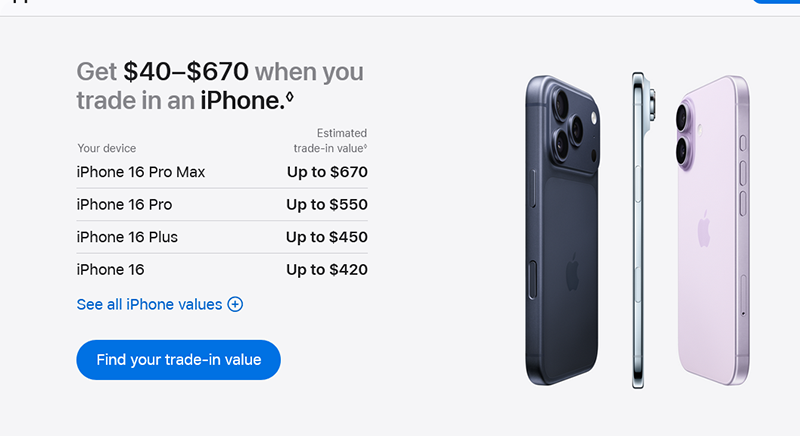
Task: Click the iPhone 16 device row label
Action: coord(110,270)
